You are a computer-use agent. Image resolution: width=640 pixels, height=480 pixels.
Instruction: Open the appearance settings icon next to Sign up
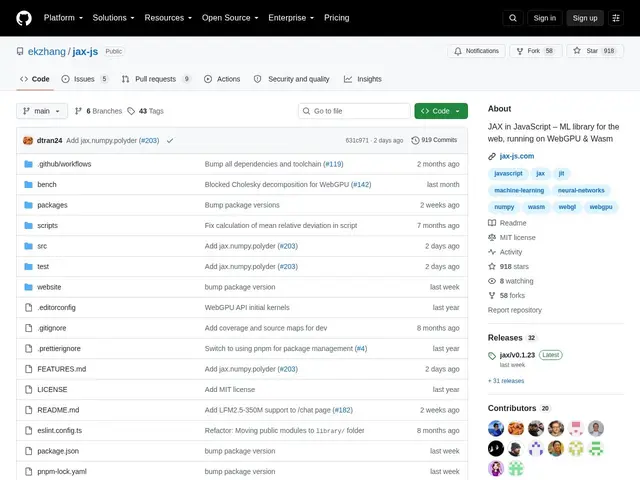[616, 18]
